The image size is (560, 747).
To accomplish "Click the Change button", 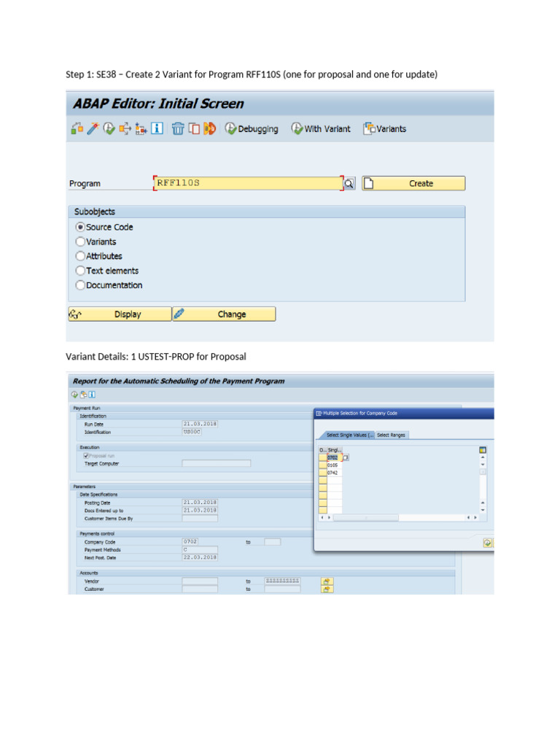I will 225,314.
